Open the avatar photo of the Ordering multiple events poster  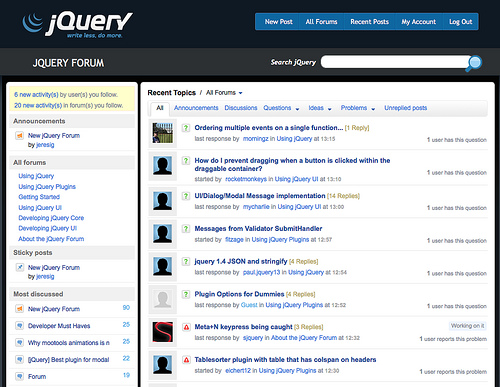click(163, 133)
